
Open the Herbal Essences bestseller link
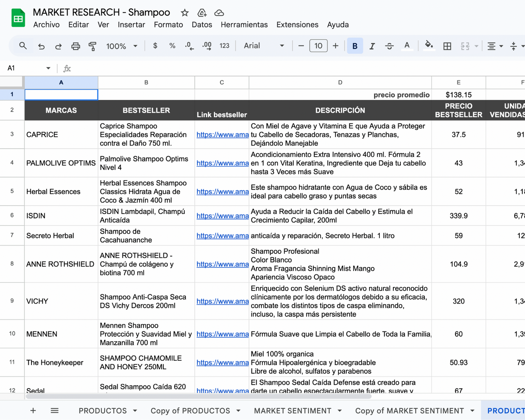click(x=222, y=192)
